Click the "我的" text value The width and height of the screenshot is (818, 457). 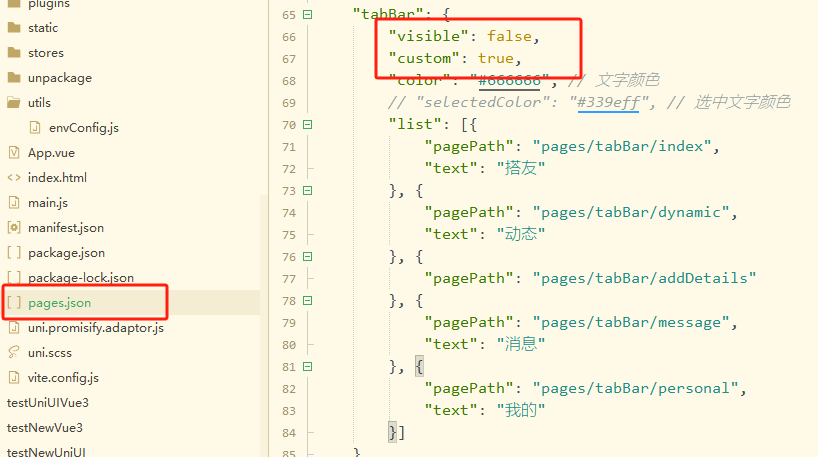(x=521, y=410)
